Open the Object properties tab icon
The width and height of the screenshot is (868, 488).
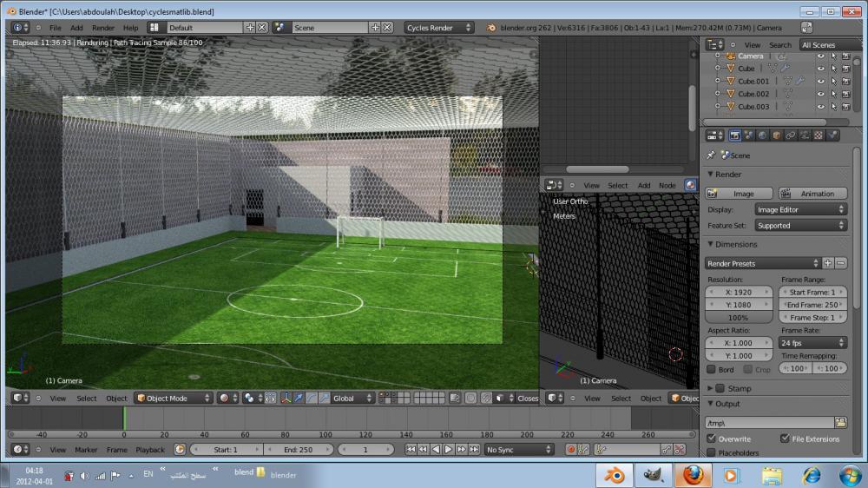(x=777, y=135)
